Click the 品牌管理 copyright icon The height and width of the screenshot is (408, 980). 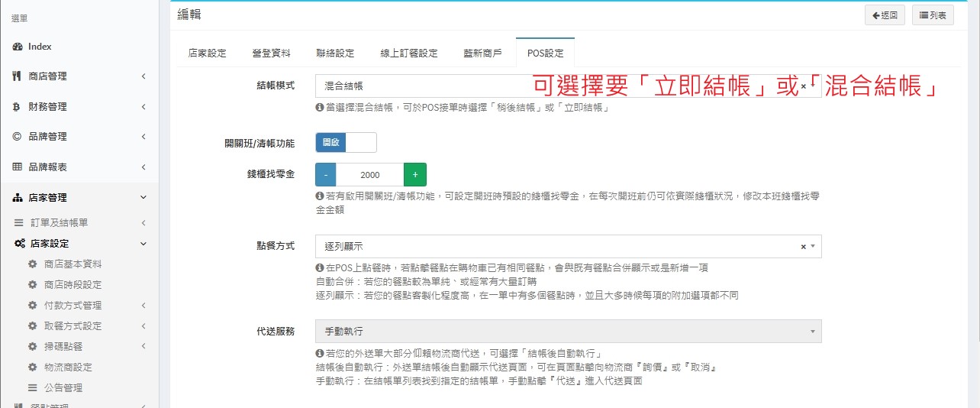(x=18, y=137)
